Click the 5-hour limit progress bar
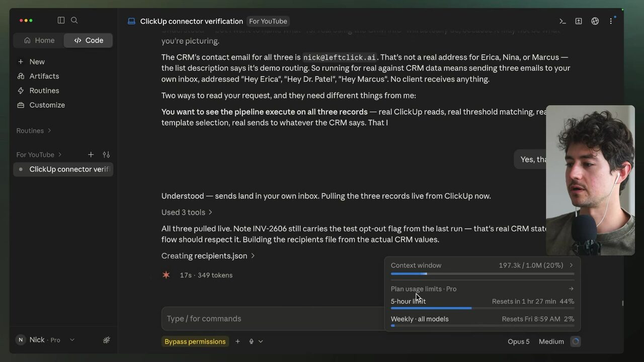The height and width of the screenshot is (362, 644). (482, 308)
